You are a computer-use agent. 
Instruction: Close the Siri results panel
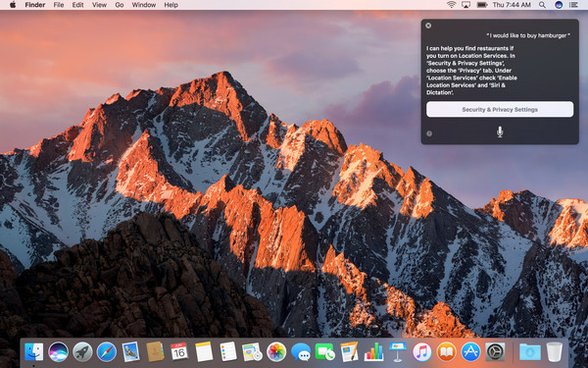tap(428, 26)
